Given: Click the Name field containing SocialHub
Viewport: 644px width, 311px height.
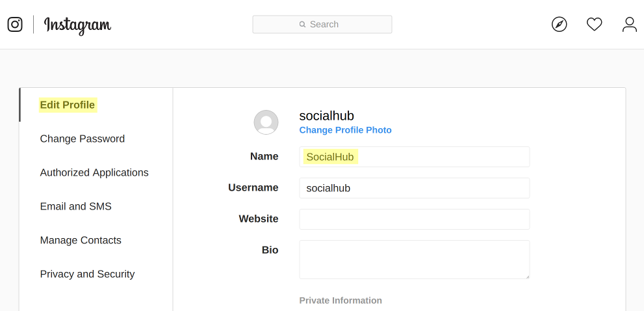Looking at the screenshot, I should (x=414, y=157).
